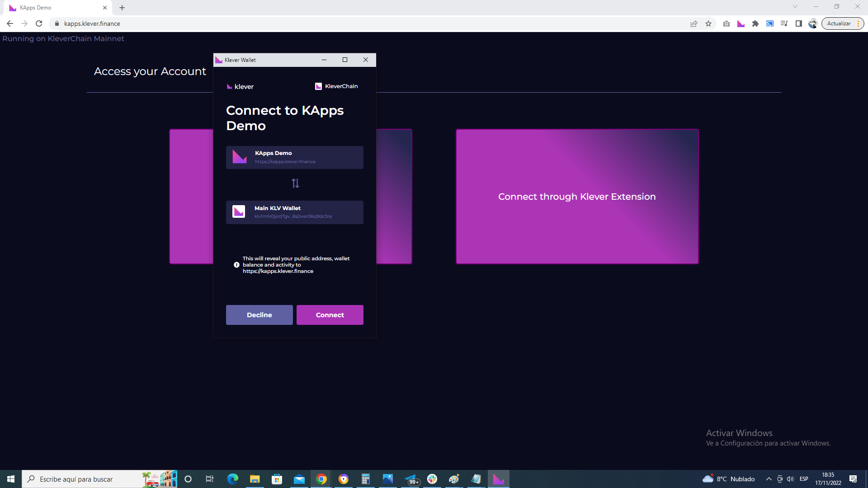Close the KApps Demo tab
The width and height of the screenshot is (868, 488).
pos(105,8)
